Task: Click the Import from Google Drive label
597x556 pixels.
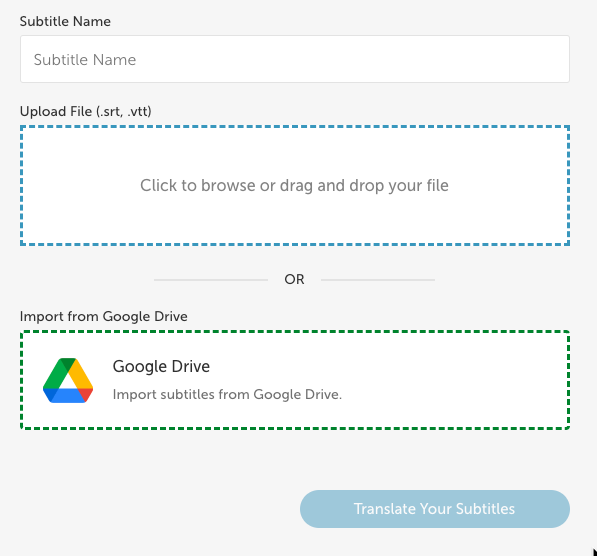Action: pyautogui.click(x=104, y=316)
